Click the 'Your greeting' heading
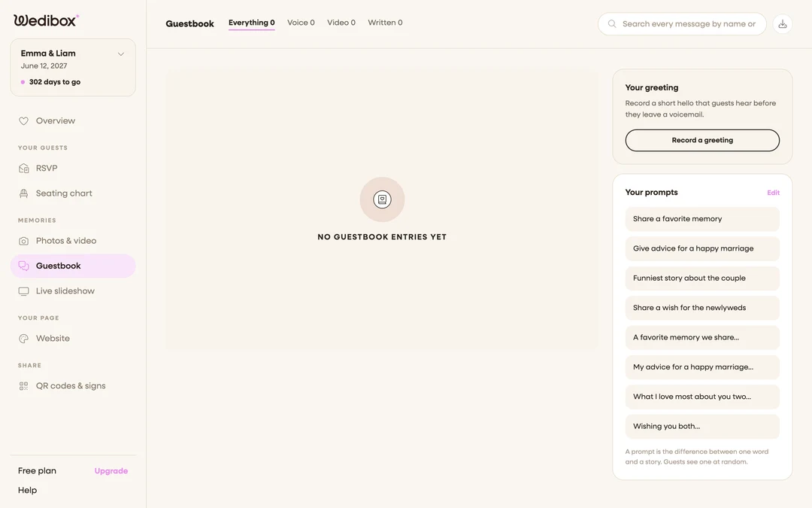The image size is (812, 508). 651,87
